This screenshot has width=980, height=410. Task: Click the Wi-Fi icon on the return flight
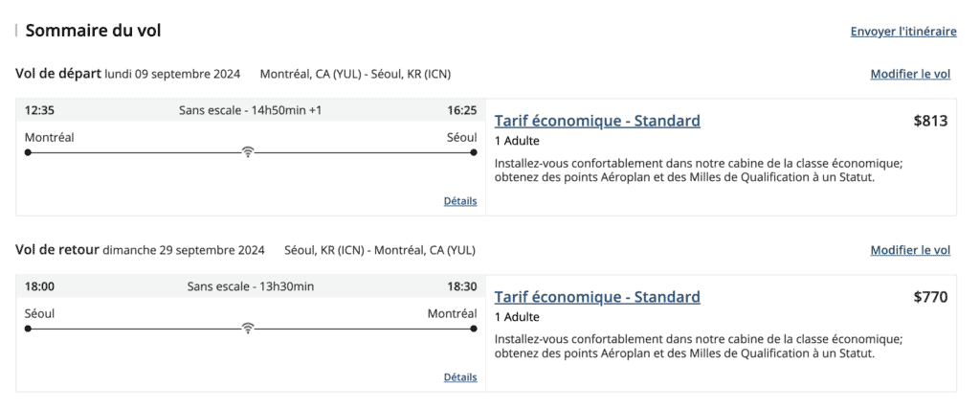click(x=248, y=328)
